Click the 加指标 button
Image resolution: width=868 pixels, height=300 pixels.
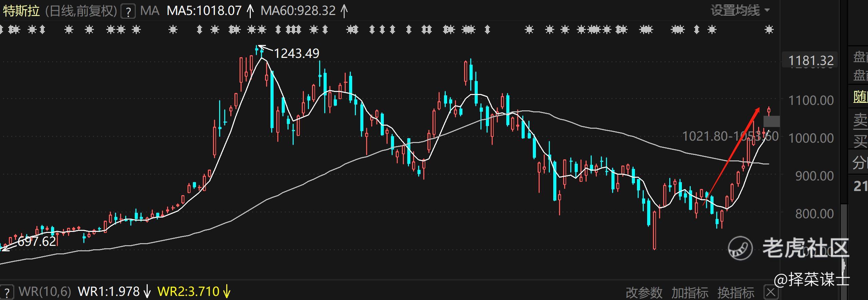690,293
